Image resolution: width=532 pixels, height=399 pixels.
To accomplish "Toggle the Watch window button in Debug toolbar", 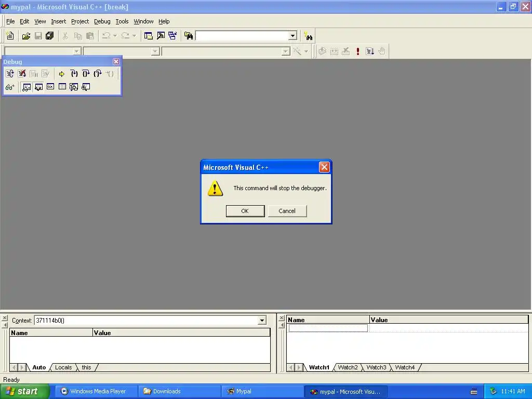I will (26, 87).
